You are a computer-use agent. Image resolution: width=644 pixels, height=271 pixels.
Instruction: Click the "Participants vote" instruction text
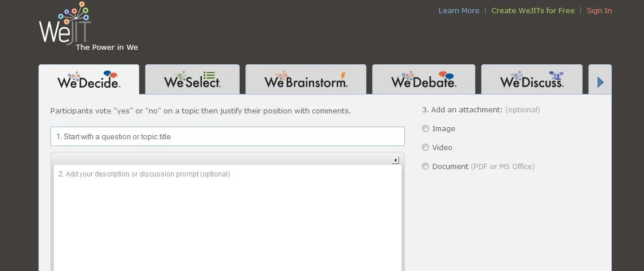(200, 111)
